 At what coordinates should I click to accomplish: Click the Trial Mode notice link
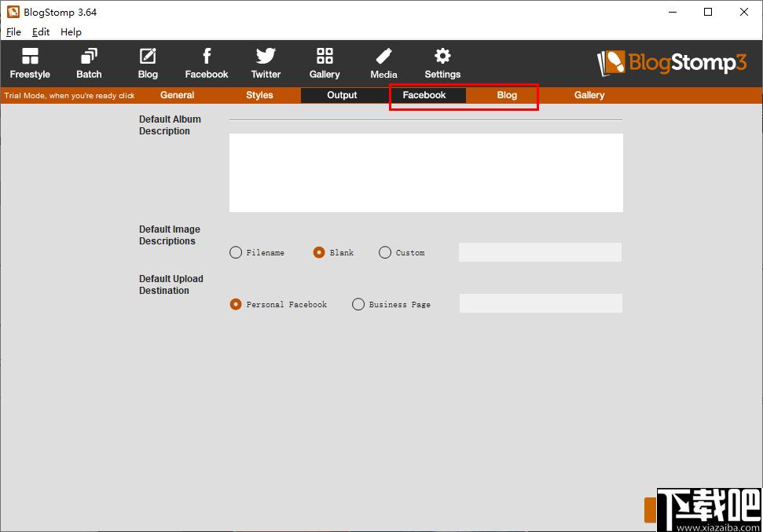(69, 95)
